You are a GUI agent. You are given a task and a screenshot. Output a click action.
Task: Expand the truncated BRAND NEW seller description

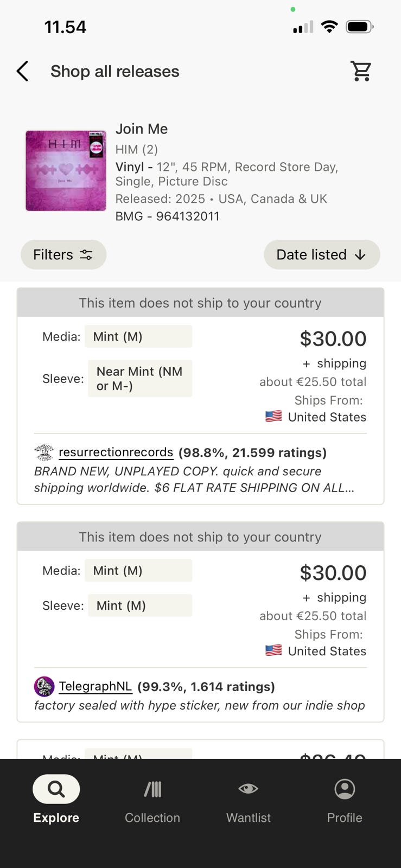pyautogui.click(x=194, y=480)
